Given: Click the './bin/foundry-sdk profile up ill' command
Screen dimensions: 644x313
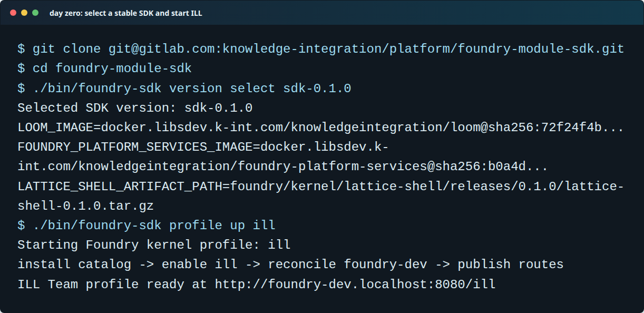Looking at the screenshot, I should 147,226.
